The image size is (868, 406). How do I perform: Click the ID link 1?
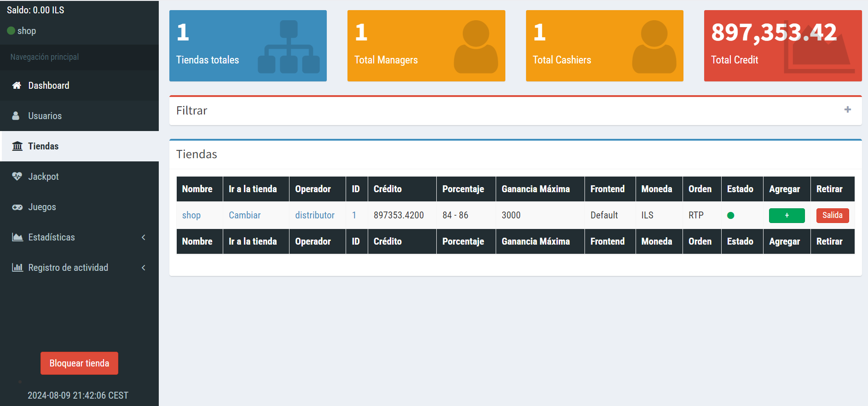pyautogui.click(x=354, y=215)
